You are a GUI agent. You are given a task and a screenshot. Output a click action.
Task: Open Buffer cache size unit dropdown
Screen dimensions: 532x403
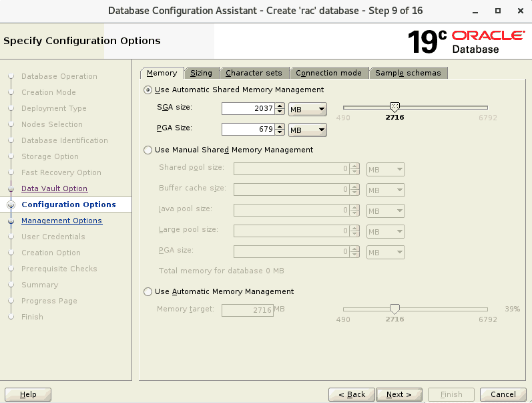(x=385, y=190)
